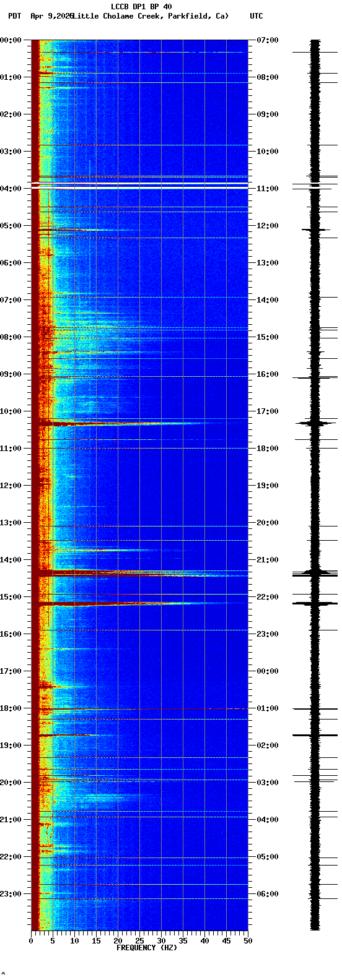Click the "50" tick on frequency axis
The image size is (342, 980).
click(248, 942)
